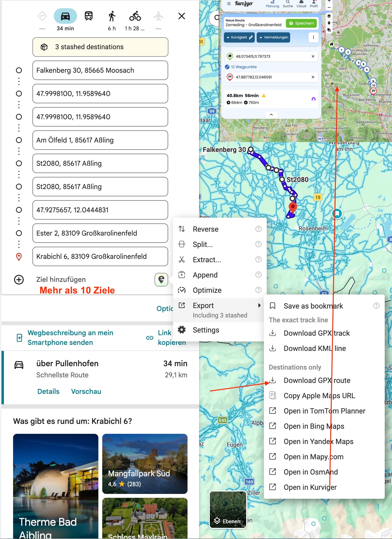Open Kurviger three-dot options menu
Viewport: 392px width, 539px height.
point(314,37)
